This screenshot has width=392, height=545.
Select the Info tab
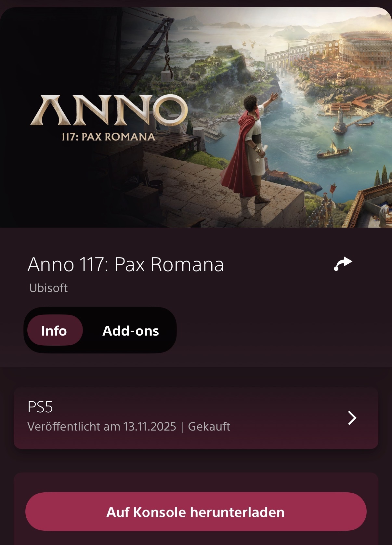pyautogui.click(x=54, y=330)
